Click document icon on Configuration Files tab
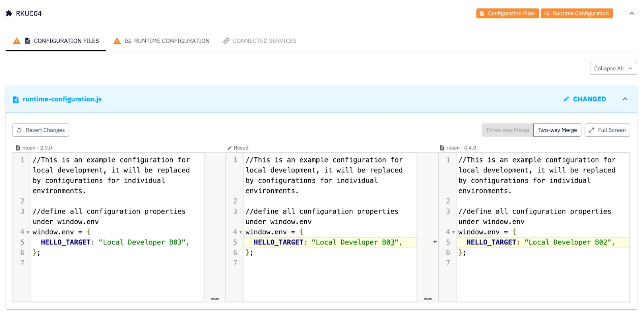The width and height of the screenshot is (644, 316). click(x=27, y=41)
